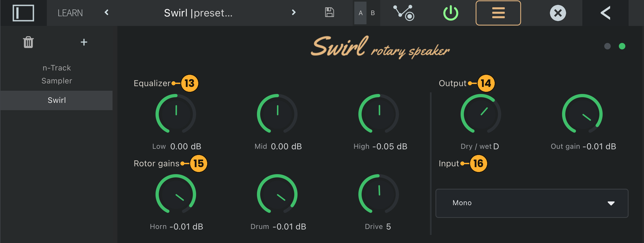The height and width of the screenshot is (243, 644).
Task: Click the back arrow icon
Action: pyautogui.click(x=606, y=13)
